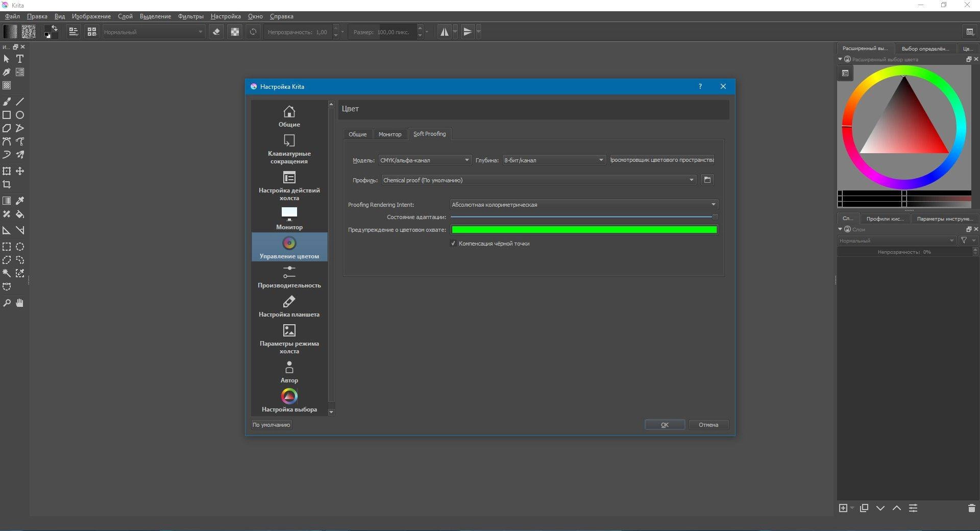Toggle vertical mirror tool
The image size is (980, 531).
point(468,32)
